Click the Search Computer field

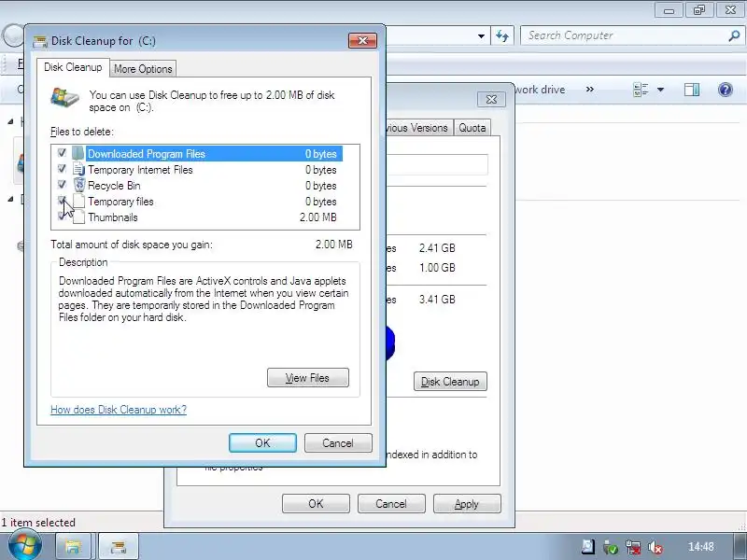click(631, 35)
